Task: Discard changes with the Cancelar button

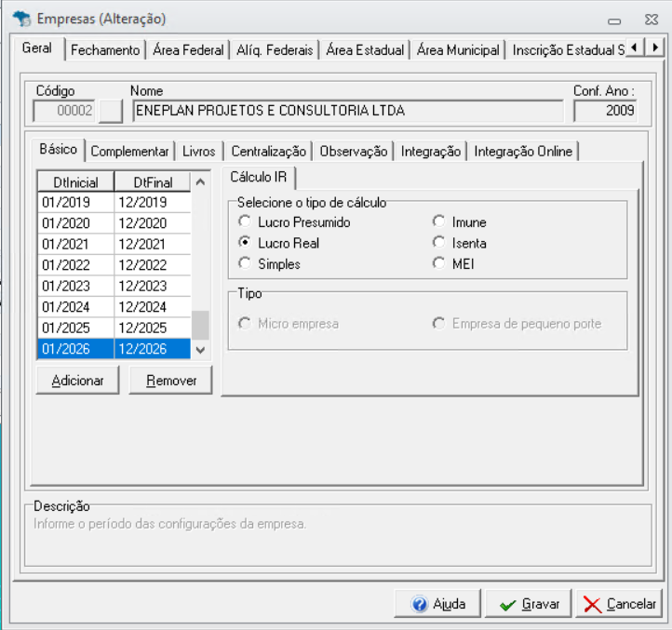Action: [619, 604]
